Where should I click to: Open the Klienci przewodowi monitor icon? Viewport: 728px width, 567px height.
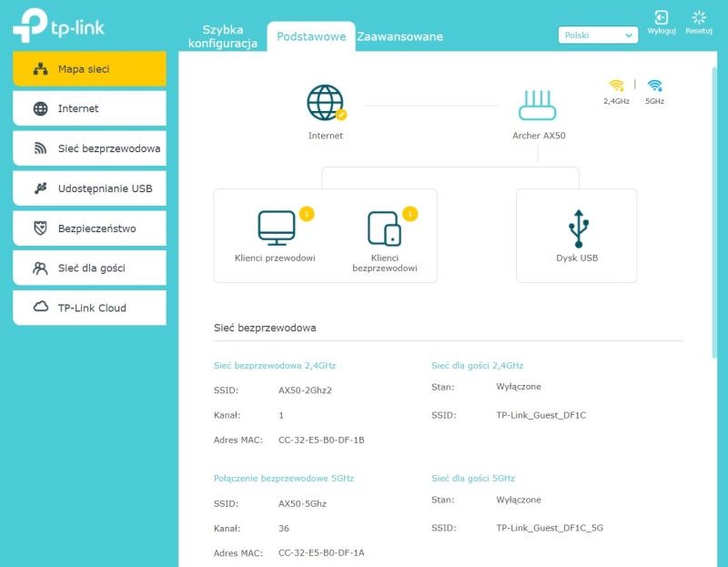click(277, 228)
